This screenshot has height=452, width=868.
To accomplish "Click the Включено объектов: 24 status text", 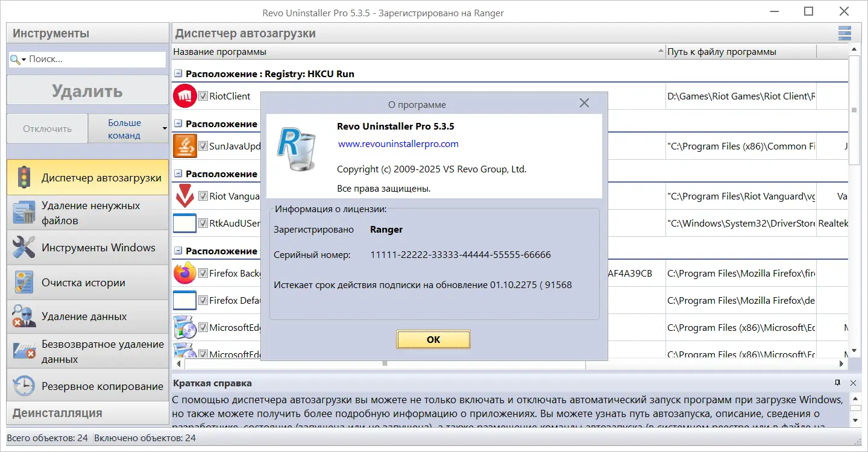I will tap(145, 438).
